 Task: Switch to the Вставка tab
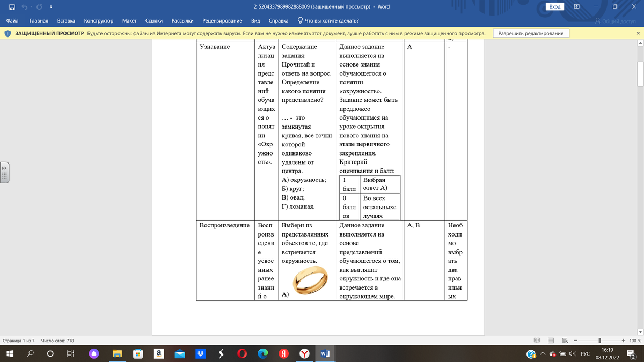point(66,21)
